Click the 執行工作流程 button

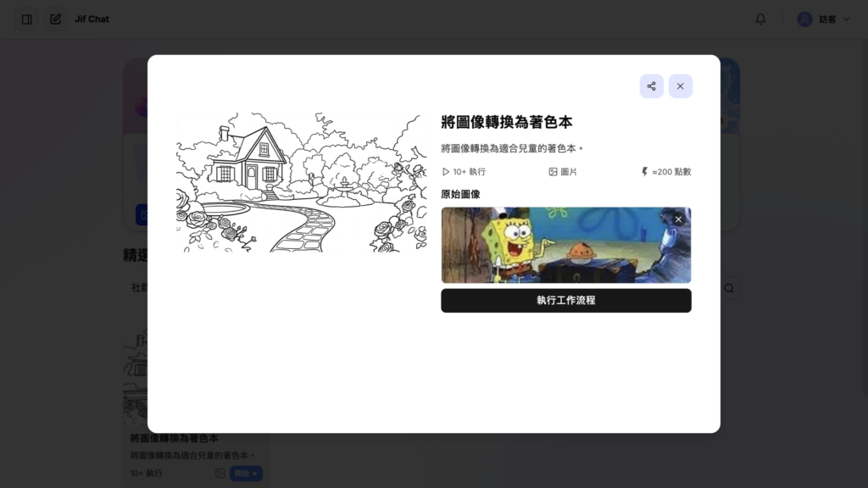(x=565, y=301)
